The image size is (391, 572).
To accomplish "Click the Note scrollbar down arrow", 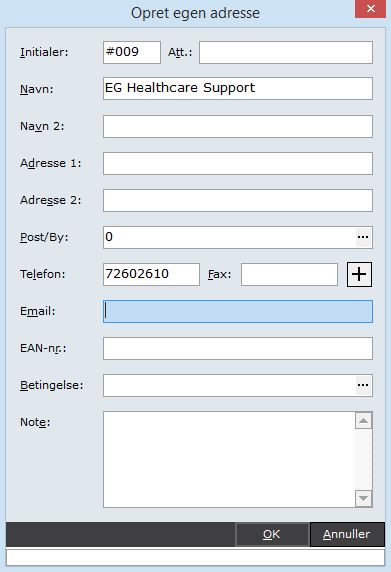I will pos(364,498).
